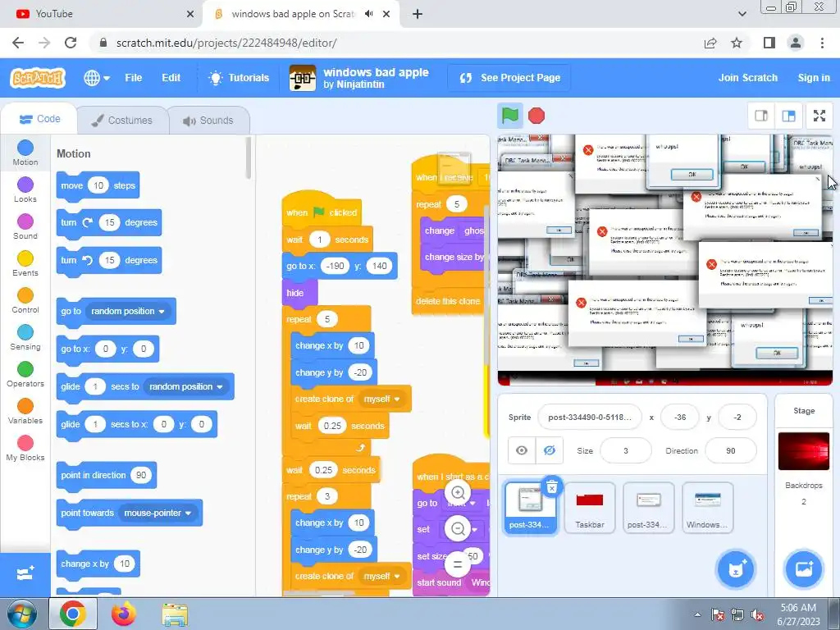This screenshot has width=840, height=630.
Task: Click See Project Page button
Action: 509,78
